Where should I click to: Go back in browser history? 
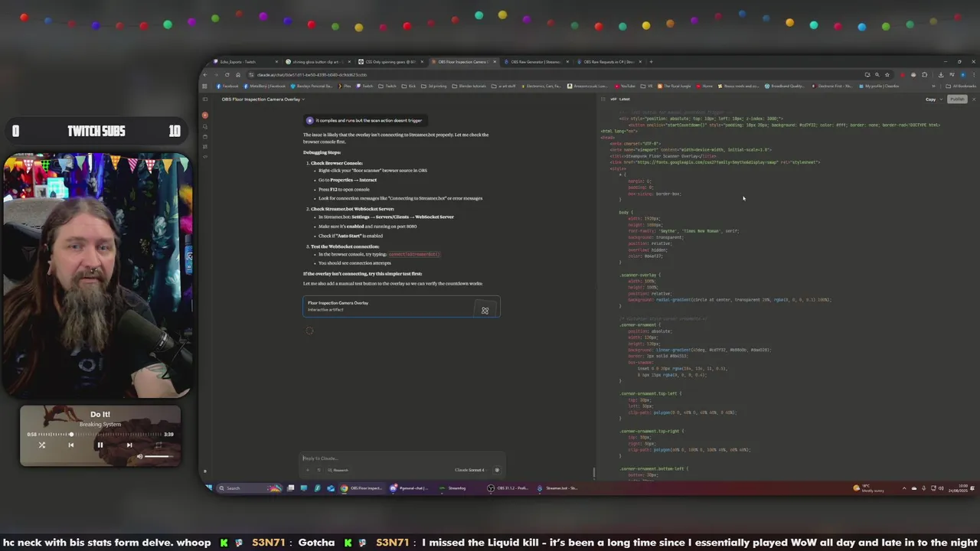(x=205, y=74)
